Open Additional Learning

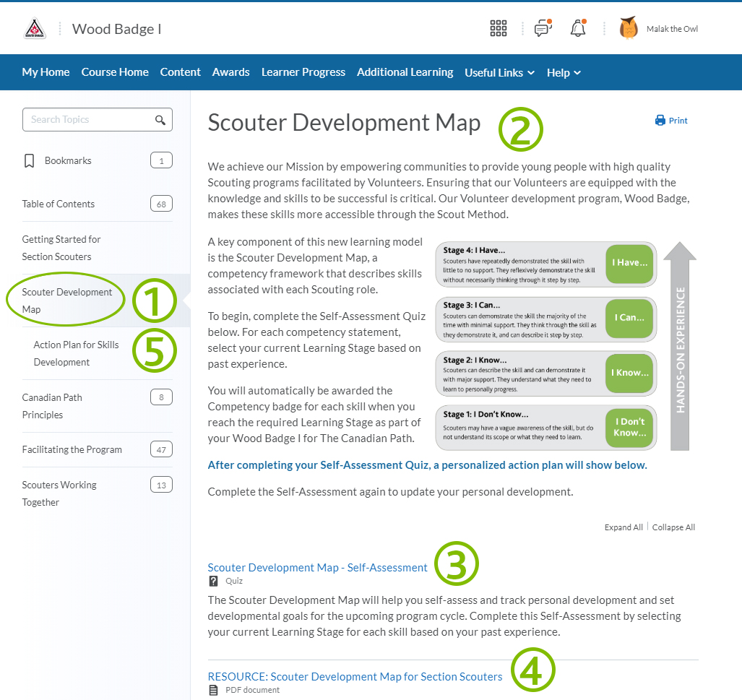pyautogui.click(x=405, y=72)
